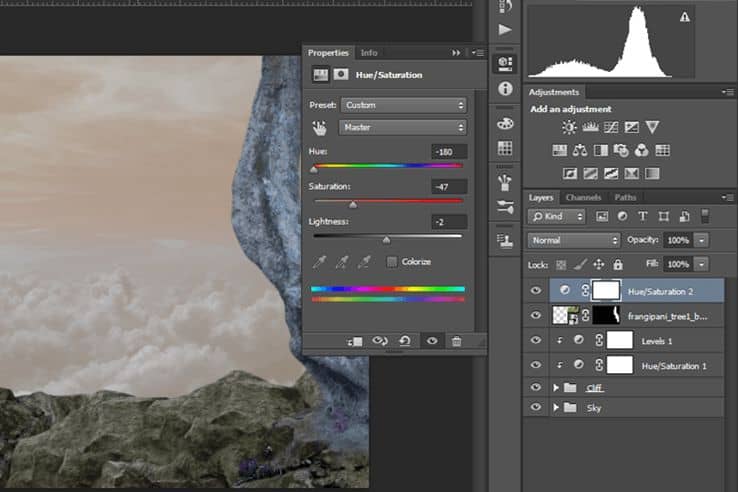Select the on-image adjustment hand tool
The width and height of the screenshot is (738, 492).
coord(320,128)
